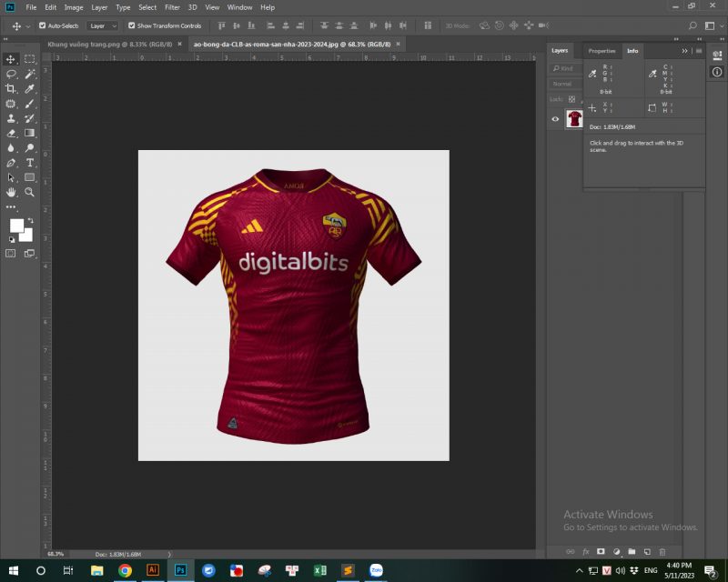Select the Move tool
The width and height of the screenshot is (728, 582).
pos(10,59)
